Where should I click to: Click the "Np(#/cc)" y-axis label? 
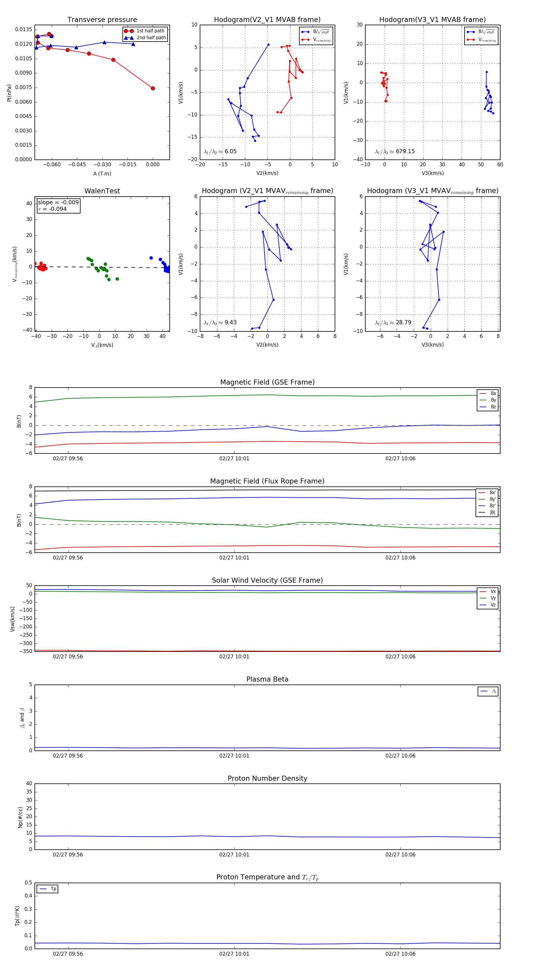(21, 817)
